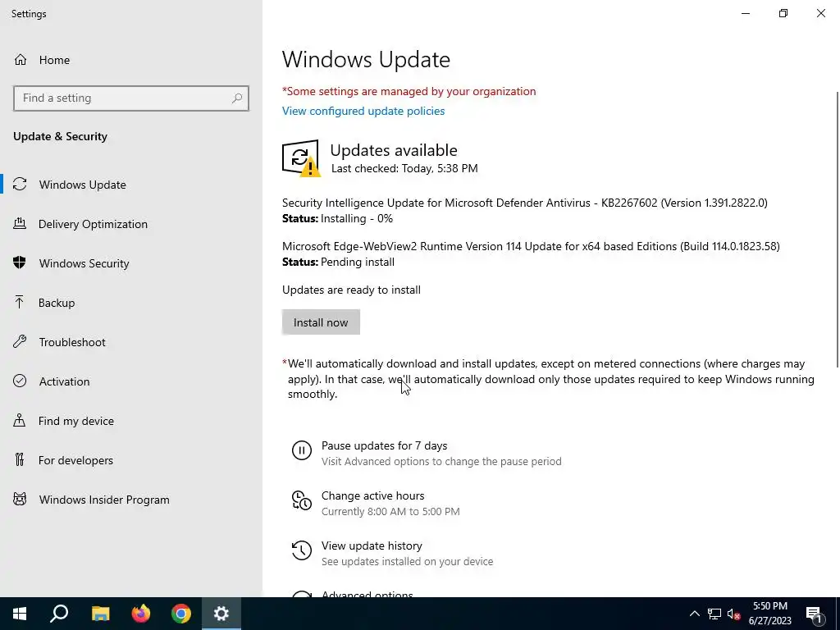Click the history icon for View update history

(302, 550)
